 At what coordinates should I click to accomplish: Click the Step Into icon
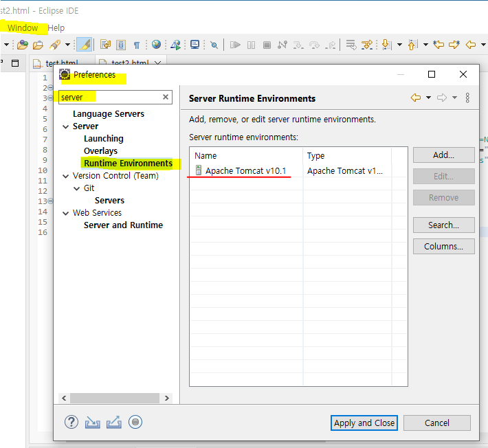coord(298,45)
